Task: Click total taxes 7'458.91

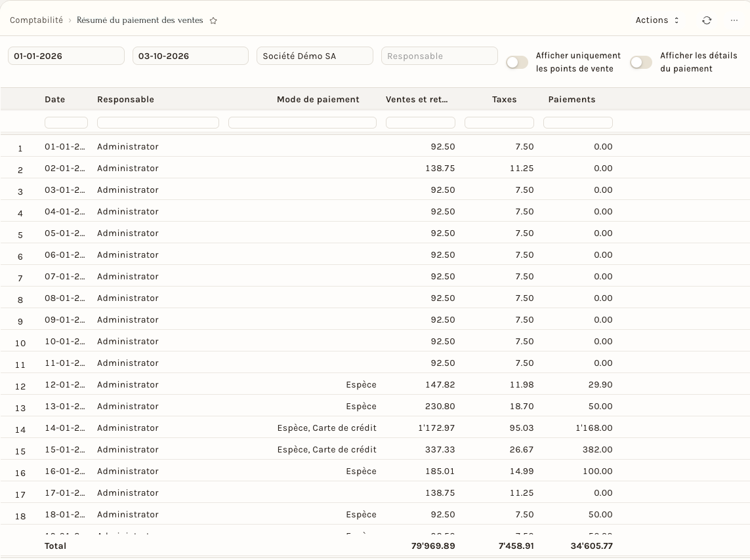Action: (x=516, y=546)
